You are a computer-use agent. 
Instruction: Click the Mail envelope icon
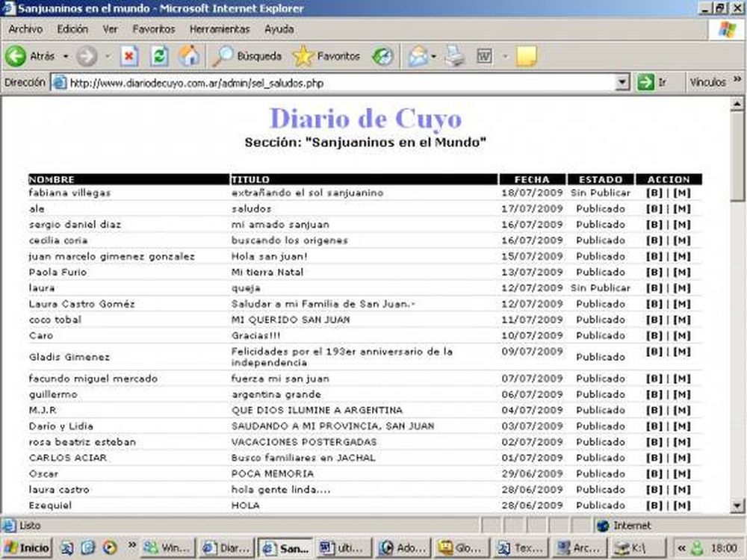click(x=418, y=56)
